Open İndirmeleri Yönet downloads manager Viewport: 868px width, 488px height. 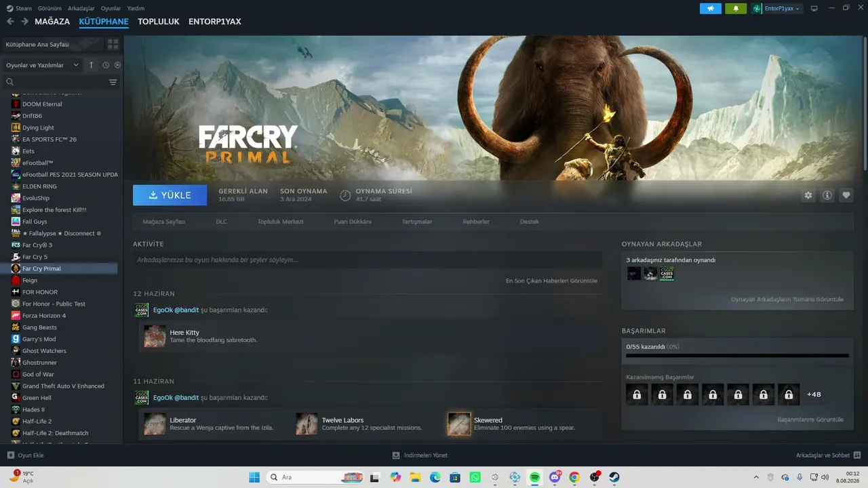420,455
